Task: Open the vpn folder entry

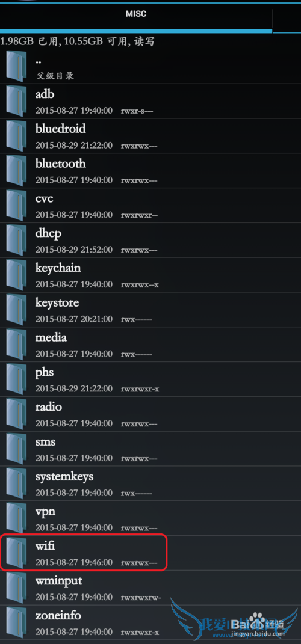Action: (150, 518)
